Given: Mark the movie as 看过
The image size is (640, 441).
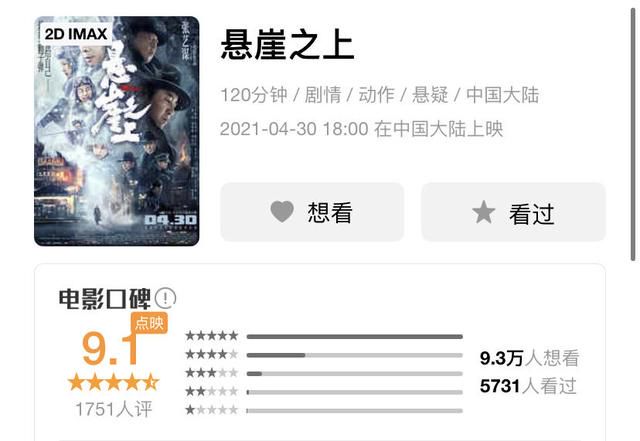Looking at the screenshot, I should coord(513,212).
